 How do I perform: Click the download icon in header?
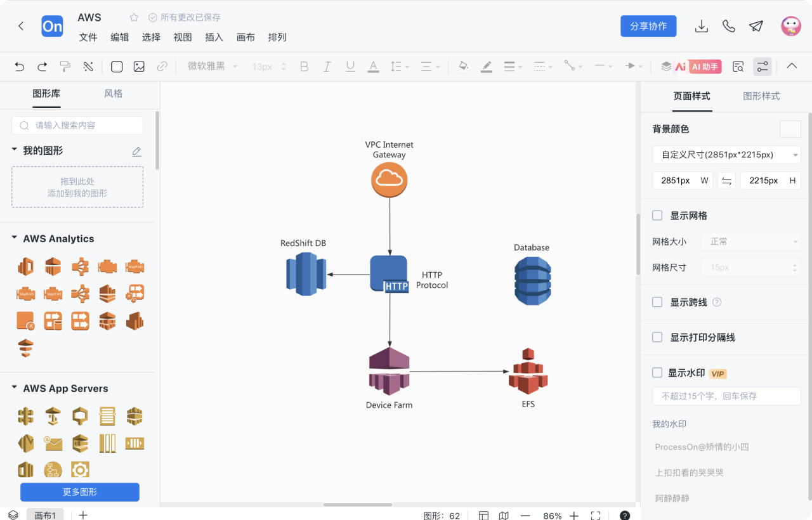coord(702,26)
